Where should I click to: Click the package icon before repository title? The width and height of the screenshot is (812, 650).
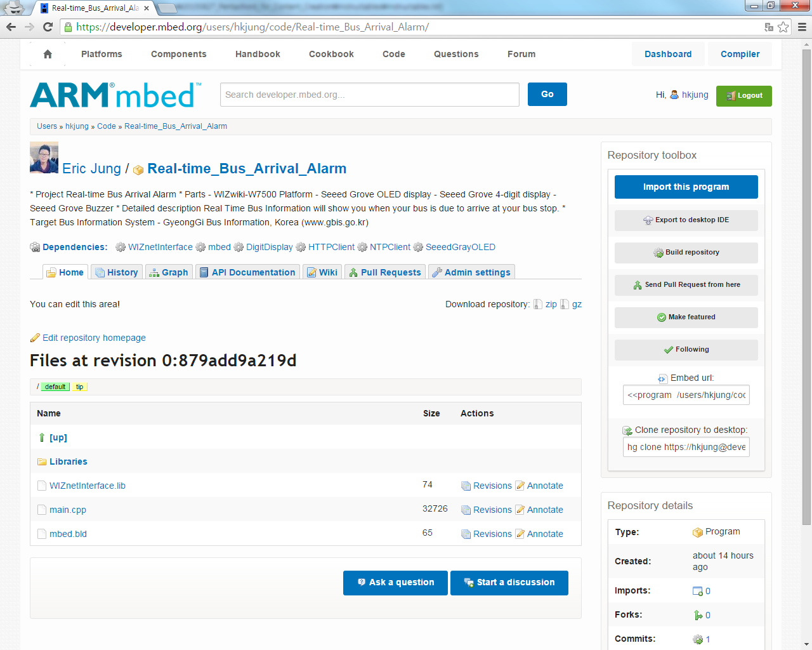(x=138, y=170)
